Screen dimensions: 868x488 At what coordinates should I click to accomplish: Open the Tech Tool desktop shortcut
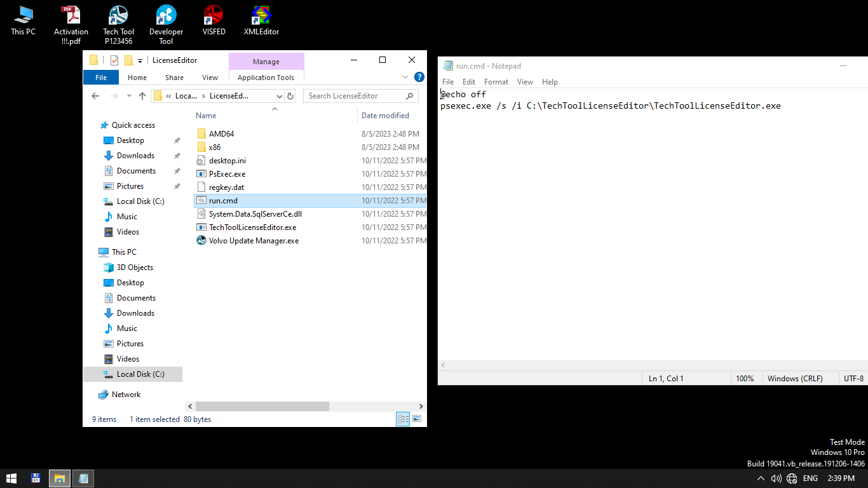coord(118,18)
